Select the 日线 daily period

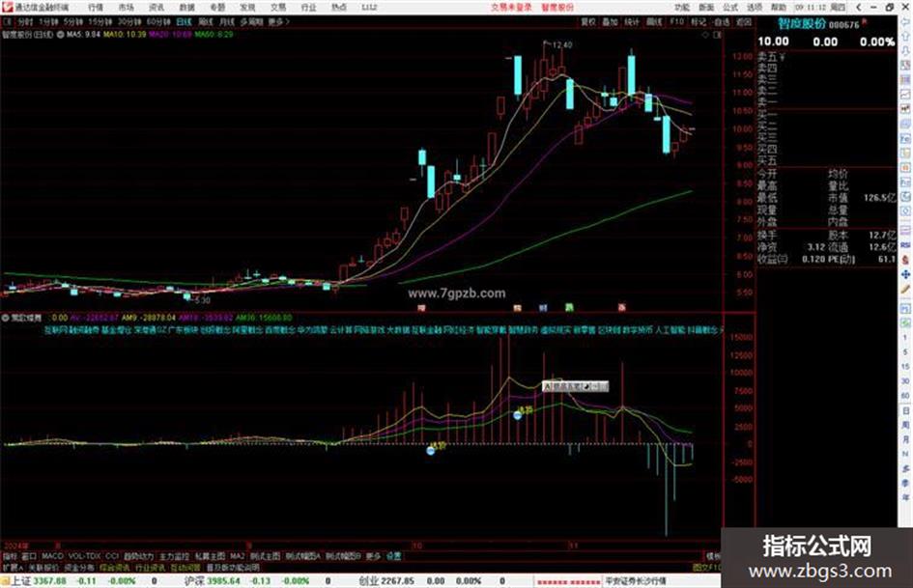pos(184,21)
